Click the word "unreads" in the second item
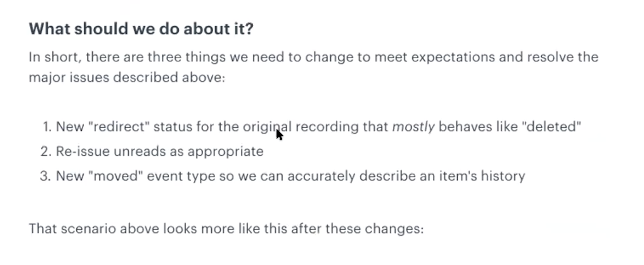The height and width of the screenshot is (265, 644). click(x=139, y=151)
